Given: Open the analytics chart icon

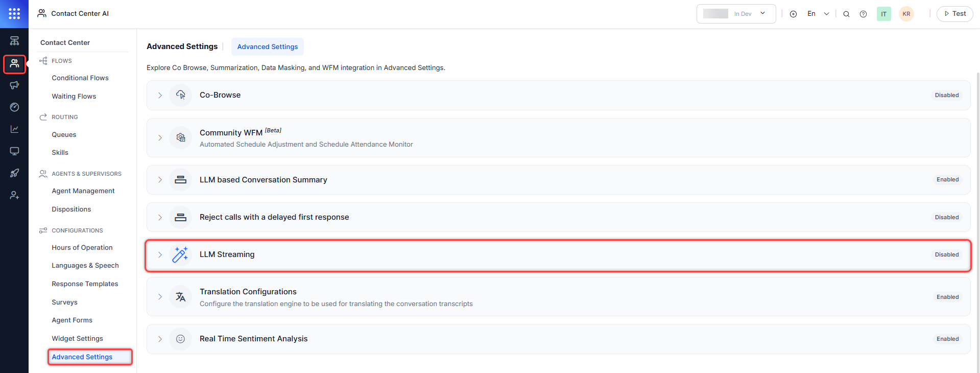Looking at the screenshot, I should (14, 129).
